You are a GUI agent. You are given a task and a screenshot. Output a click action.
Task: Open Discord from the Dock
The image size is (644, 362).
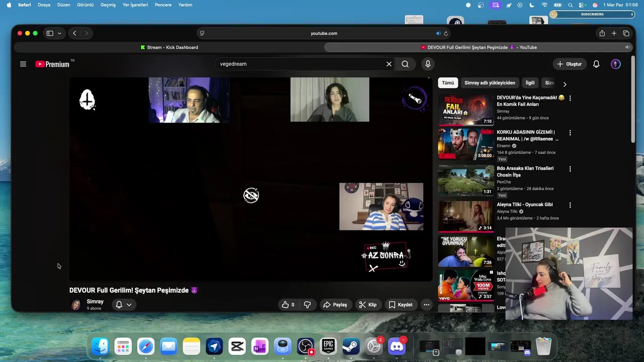(x=396, y=346)
